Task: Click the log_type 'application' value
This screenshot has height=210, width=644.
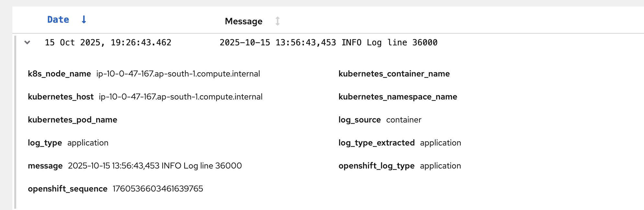Action: [88, 143]
